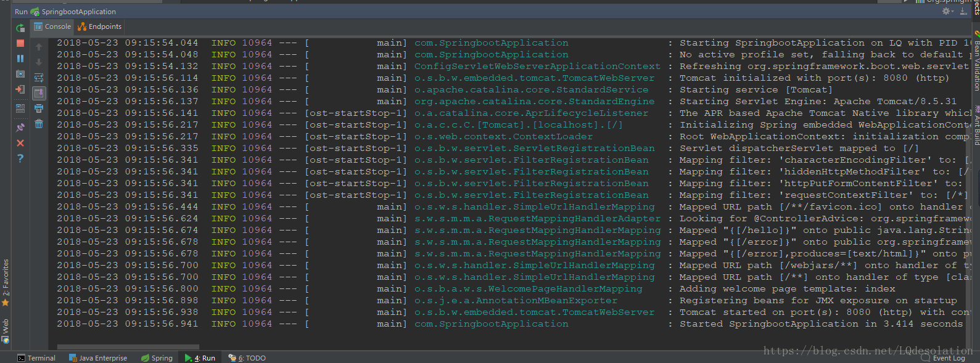Click the SpringbootApplication run configuration title
980x363 pixels.
click(x=78, y=12)
